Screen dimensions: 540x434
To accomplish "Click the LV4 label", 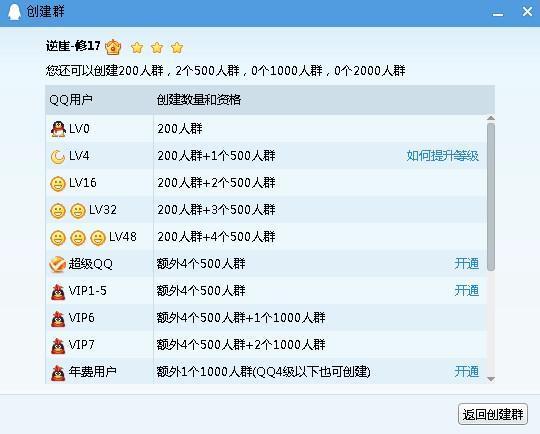I will coord(79,156).
